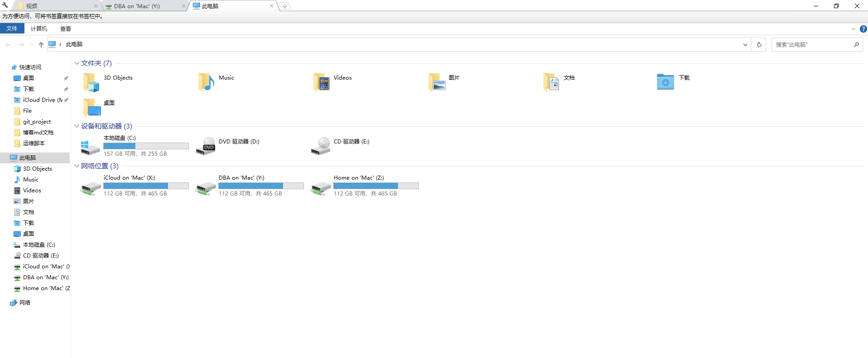The image size is (868, 358).
Task: Select the DVD 驱动器 (D:) drive icon
Action: click(x=206, y=146)
